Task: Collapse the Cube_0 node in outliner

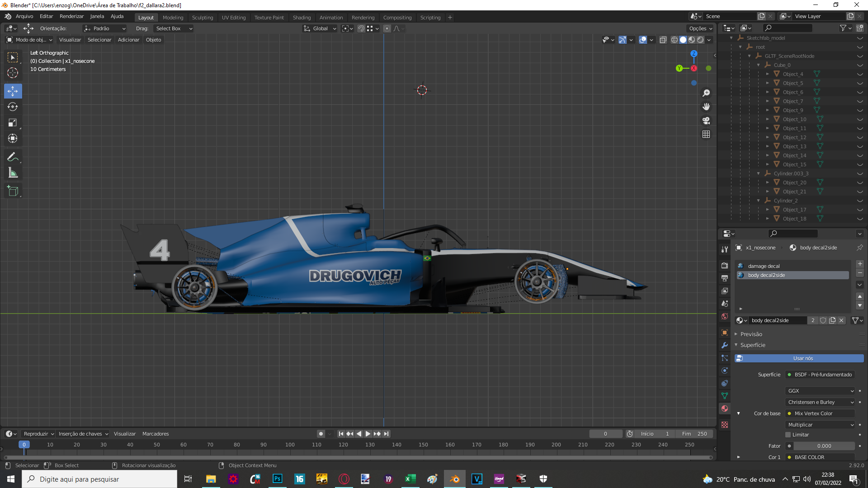Action: (x=758, y=65)
